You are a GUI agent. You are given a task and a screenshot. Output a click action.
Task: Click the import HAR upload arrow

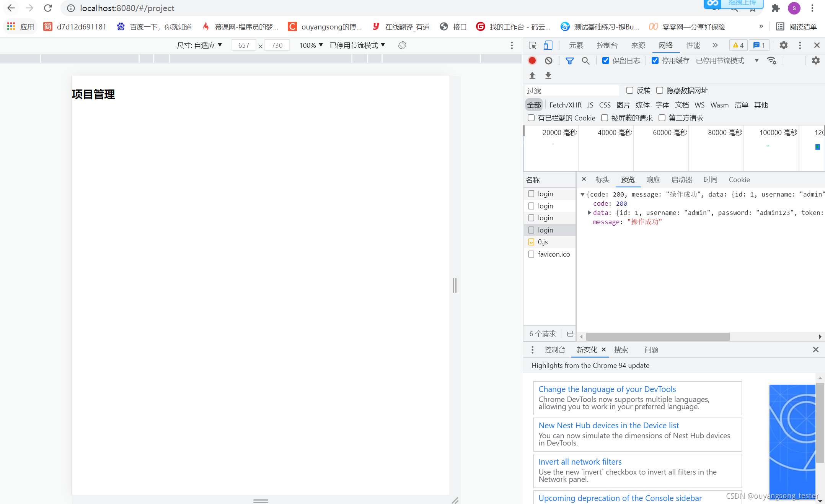point(532,75)
